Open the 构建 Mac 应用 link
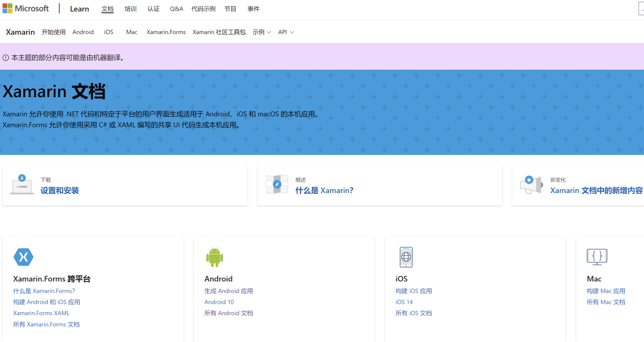 (x=606, y=291)
